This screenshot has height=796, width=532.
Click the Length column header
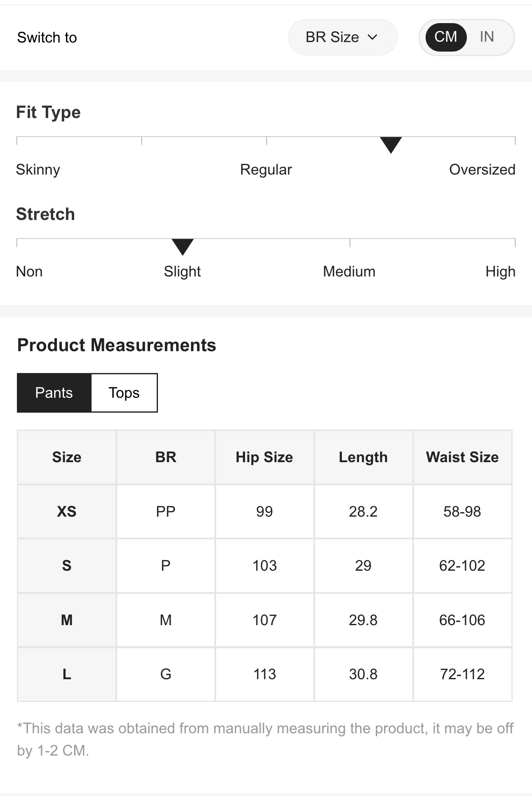363,457
